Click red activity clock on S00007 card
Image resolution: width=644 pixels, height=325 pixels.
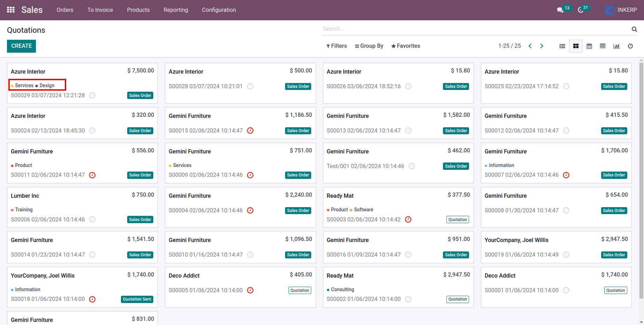coord(566,175)
